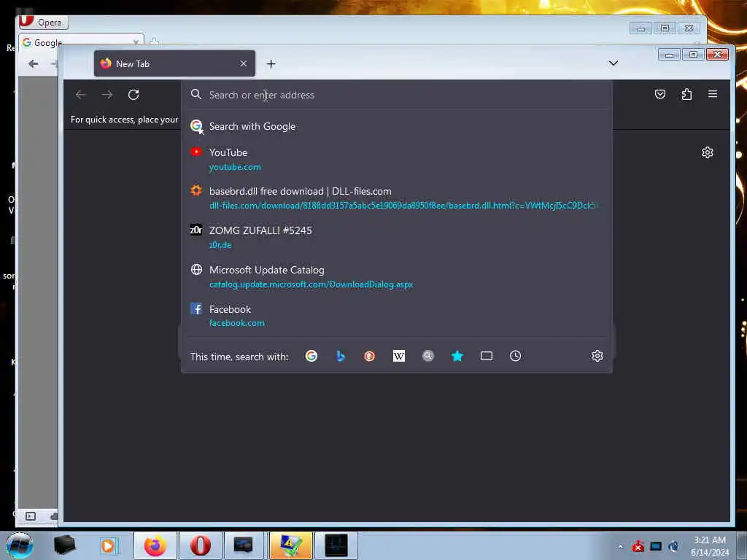Click the facebook.com URL text
Viewport: 747px width, 560px height.
[x=237, y=323]
